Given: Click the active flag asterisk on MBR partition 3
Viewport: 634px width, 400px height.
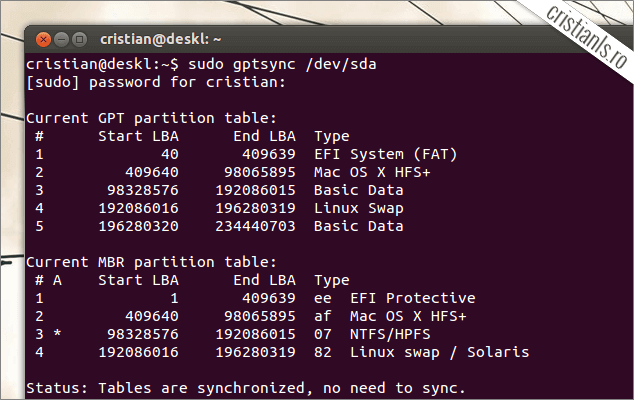Looking at the screenshot, I should click(x=57, y=334).
